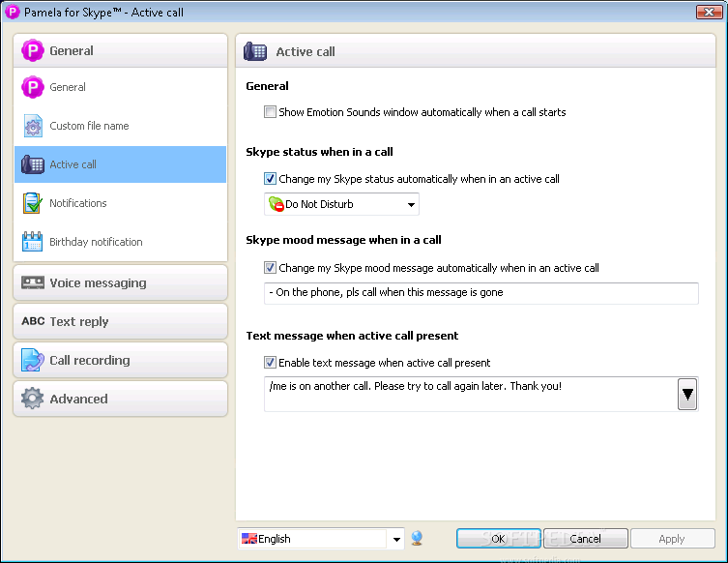Click the Cancel button
This screenshot has width=728, height=563.
586,539
